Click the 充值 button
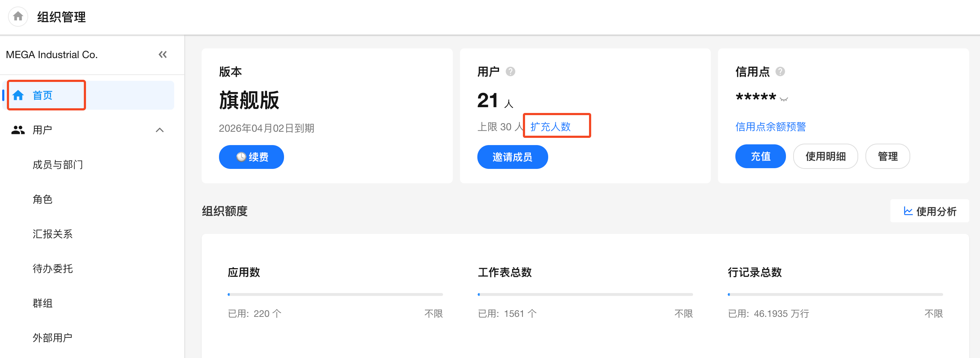Viewport: 980px width, 358px height. click(760, 156)
